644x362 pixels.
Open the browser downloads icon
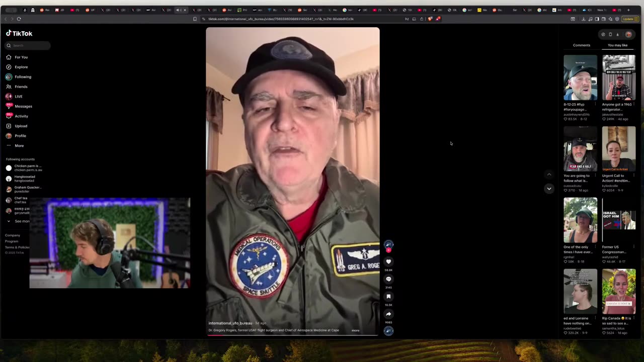584,19
